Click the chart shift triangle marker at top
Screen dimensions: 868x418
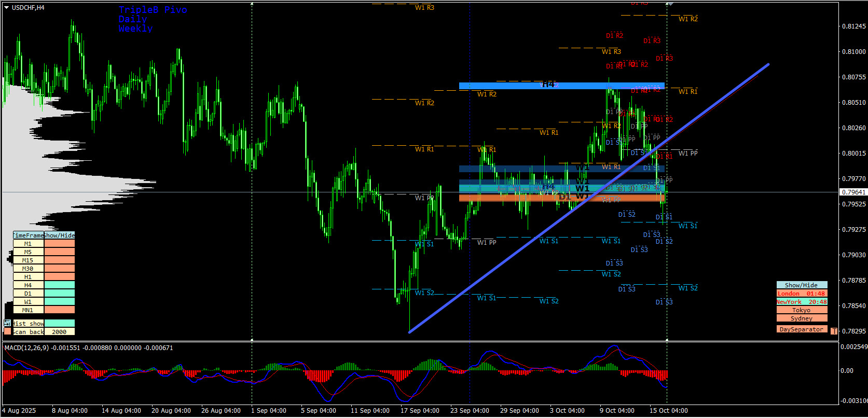tap(670, 4)
